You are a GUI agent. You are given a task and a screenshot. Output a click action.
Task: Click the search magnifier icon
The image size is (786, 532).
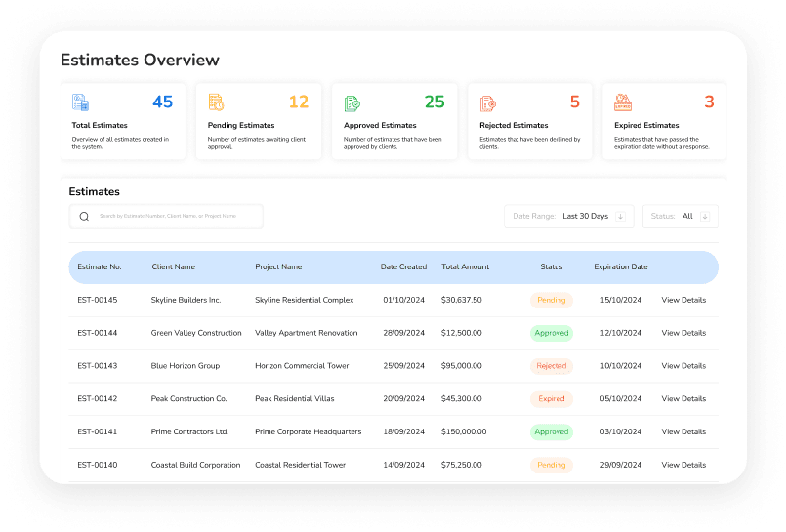tap(84, 217)
